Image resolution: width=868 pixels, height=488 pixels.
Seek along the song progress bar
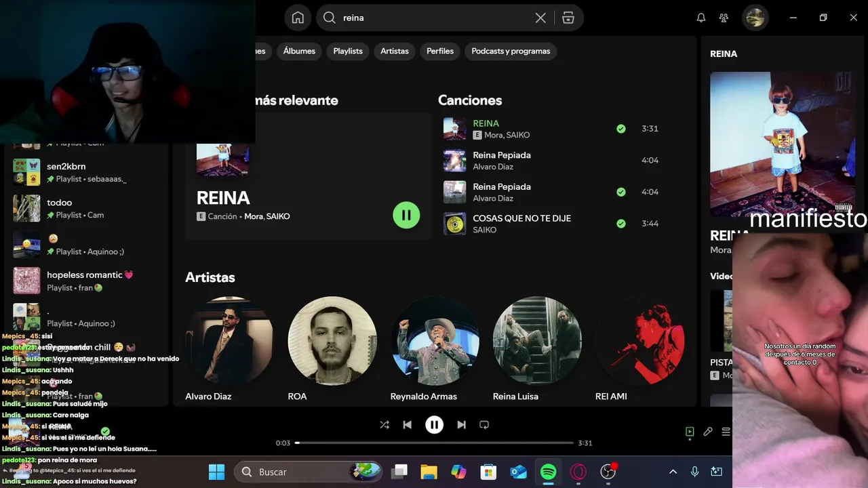(434, 443)
